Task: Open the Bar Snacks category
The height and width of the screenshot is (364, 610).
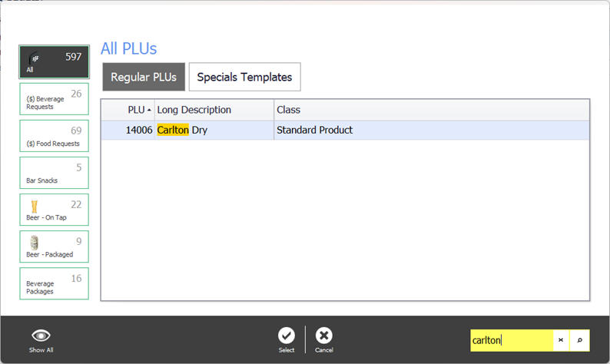Action: pos(54,173)
